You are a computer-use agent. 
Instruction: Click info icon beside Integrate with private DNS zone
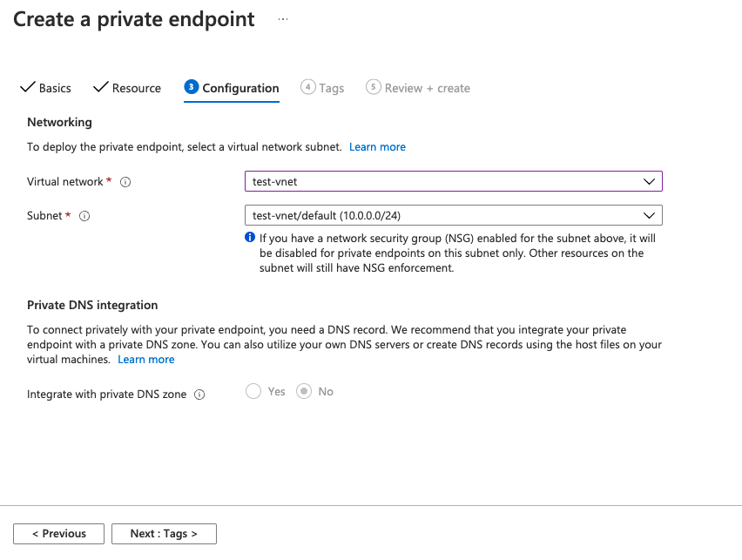click(199, 395)
